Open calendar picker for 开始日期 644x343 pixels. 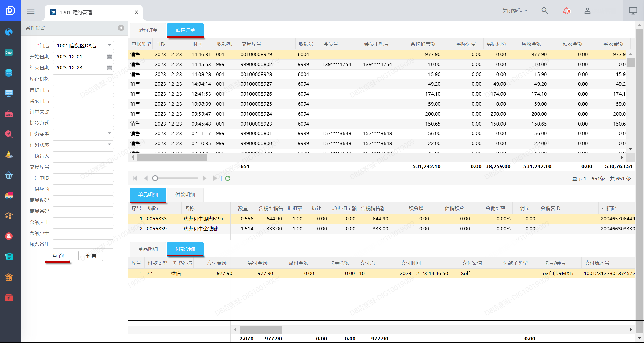[x=109, y=57]
